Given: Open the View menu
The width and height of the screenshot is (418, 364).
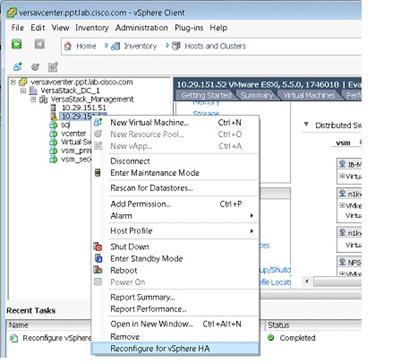Looking at the screenshot, I should point(60,28).
